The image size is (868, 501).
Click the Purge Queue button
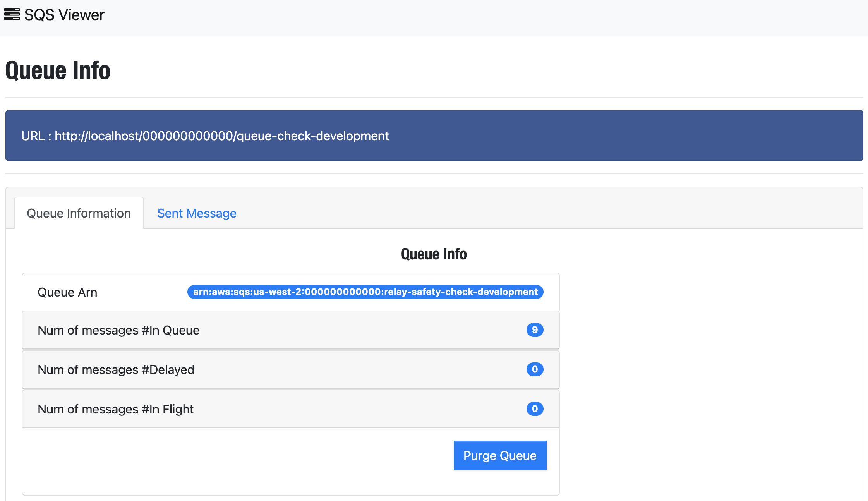499,455
